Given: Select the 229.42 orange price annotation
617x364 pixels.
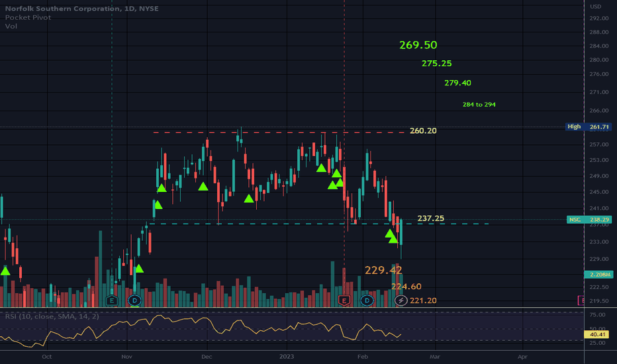Looking at the screenshot, I should (383, 270).
